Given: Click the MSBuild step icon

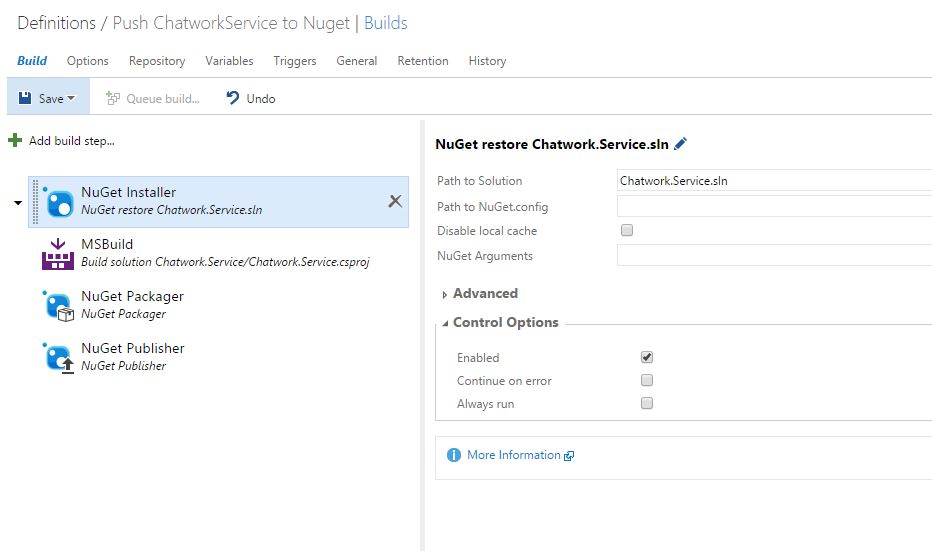Looking at the screenshot, I should (58, 254).
